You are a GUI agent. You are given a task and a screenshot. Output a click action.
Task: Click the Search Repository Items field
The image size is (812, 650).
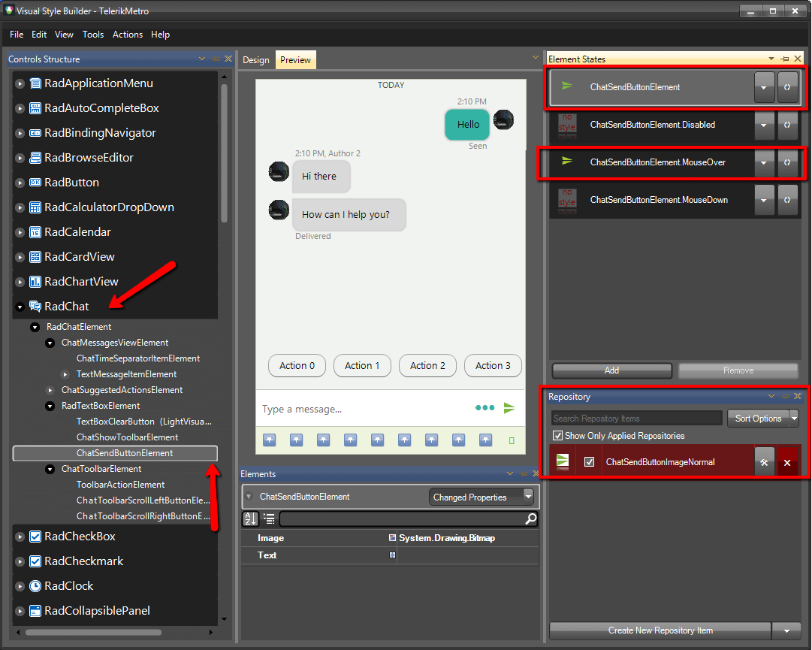[x=635, y=419]
